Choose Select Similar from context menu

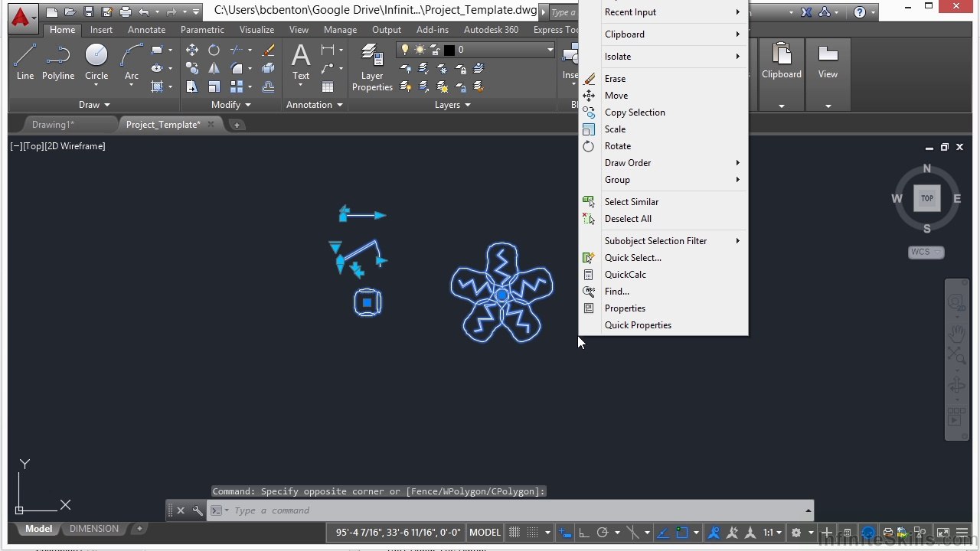point(663,202)
